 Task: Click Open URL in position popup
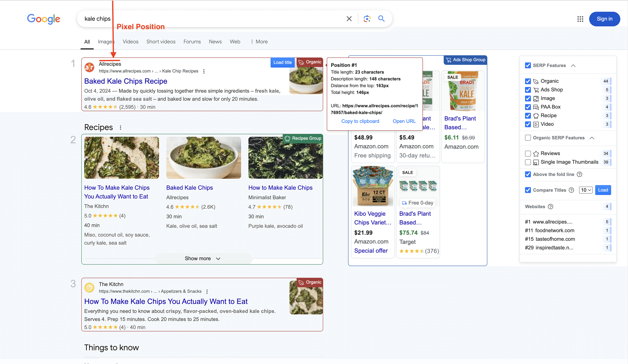[404, 121]
